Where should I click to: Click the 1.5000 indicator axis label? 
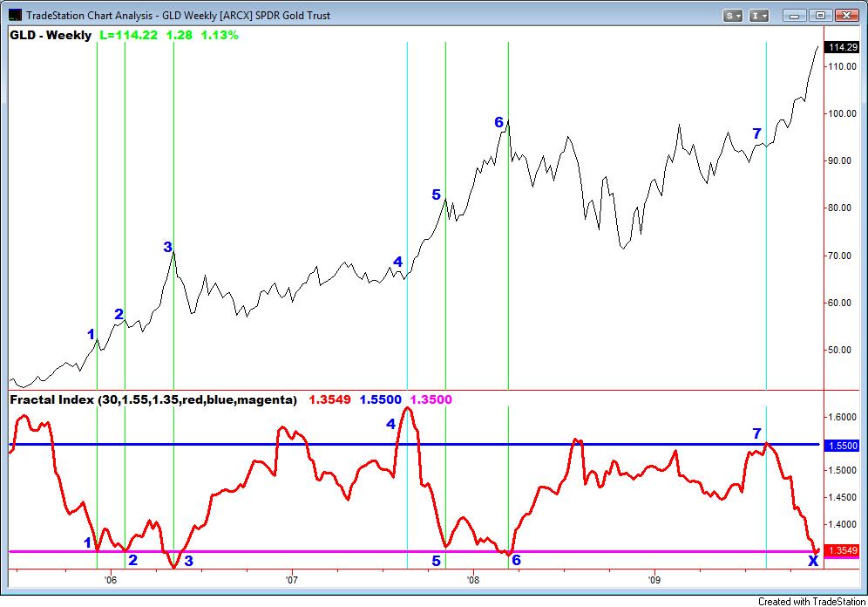[x=842, y=471]
